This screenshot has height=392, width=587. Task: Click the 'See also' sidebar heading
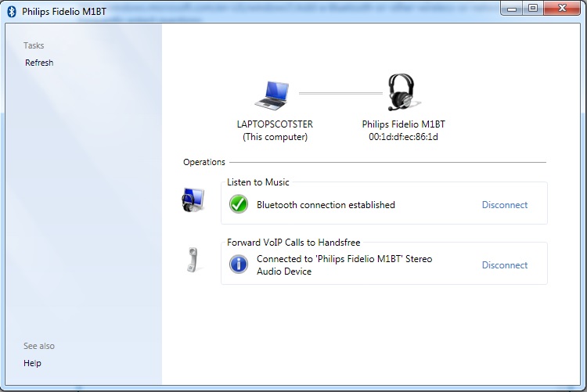[39, 346]
